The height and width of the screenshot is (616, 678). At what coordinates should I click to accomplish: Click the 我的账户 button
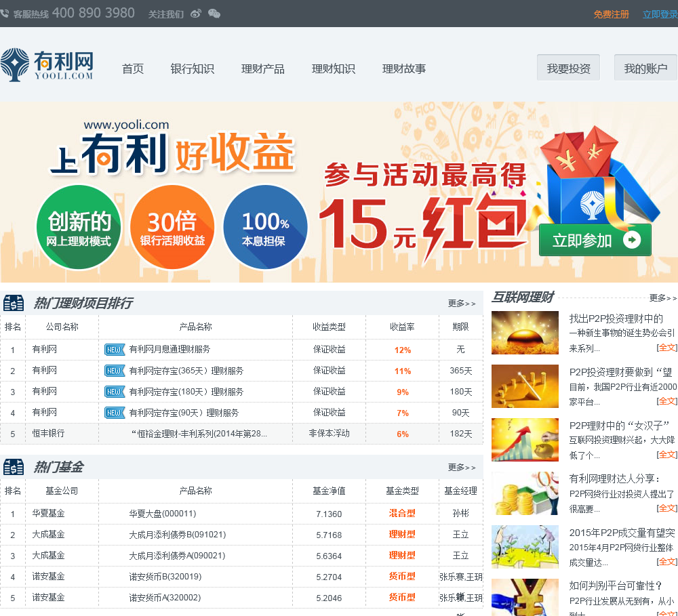645,68
